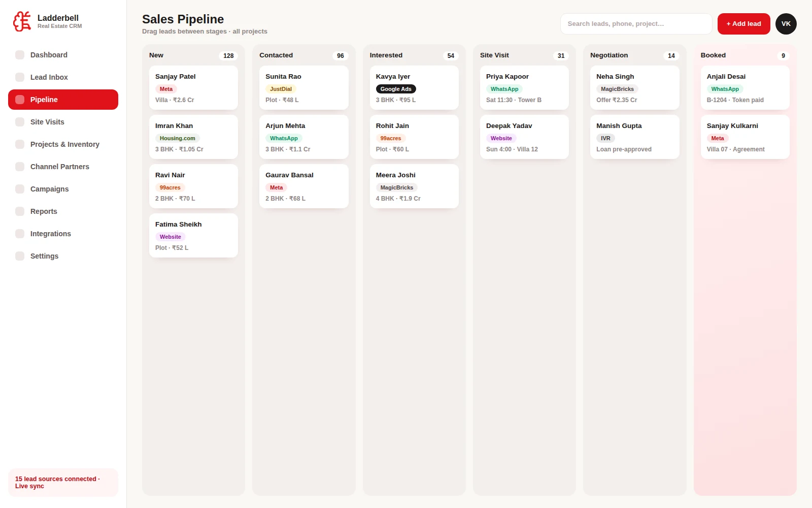Click 'B-1204 · Token paid' text
The width and height of the screenshot is (812, 508).
tap(735, 100)
